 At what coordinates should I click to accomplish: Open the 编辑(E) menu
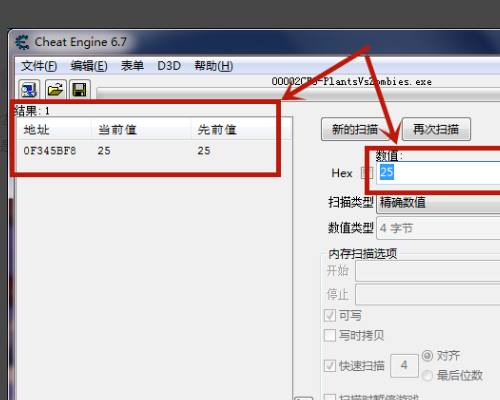point(89,66)
